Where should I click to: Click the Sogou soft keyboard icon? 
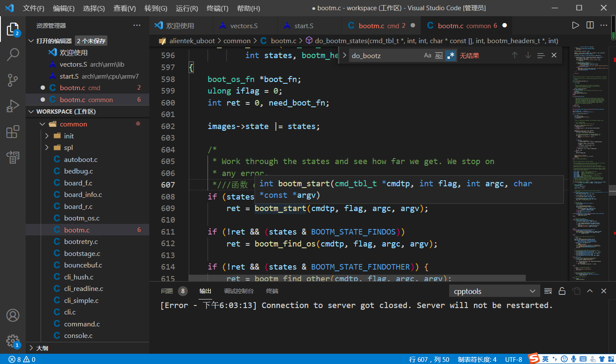click(583, 359)
